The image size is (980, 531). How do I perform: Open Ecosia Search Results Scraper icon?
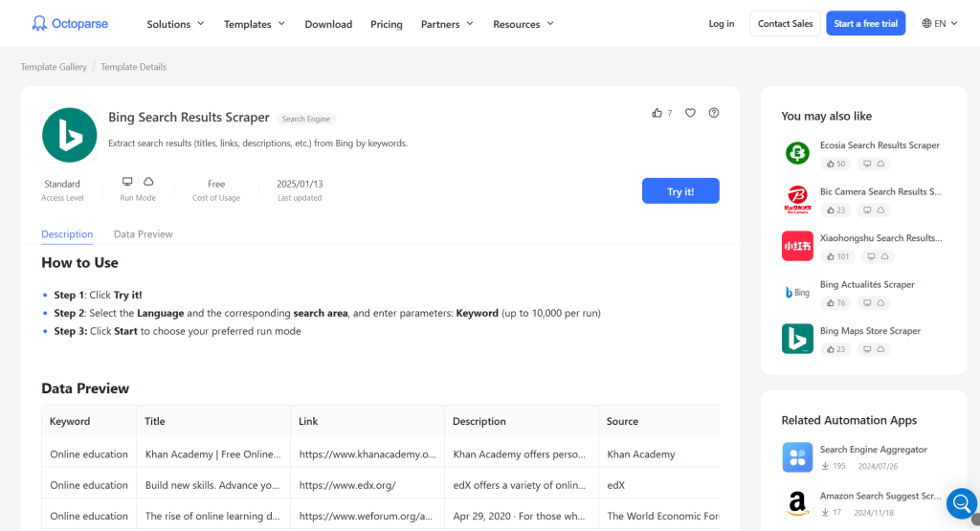click(x=797, y=153)
